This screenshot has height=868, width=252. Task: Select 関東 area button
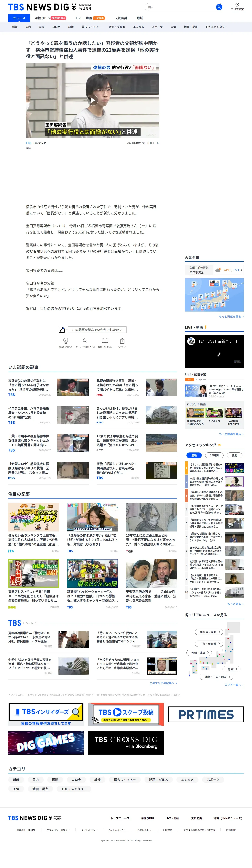231,669
